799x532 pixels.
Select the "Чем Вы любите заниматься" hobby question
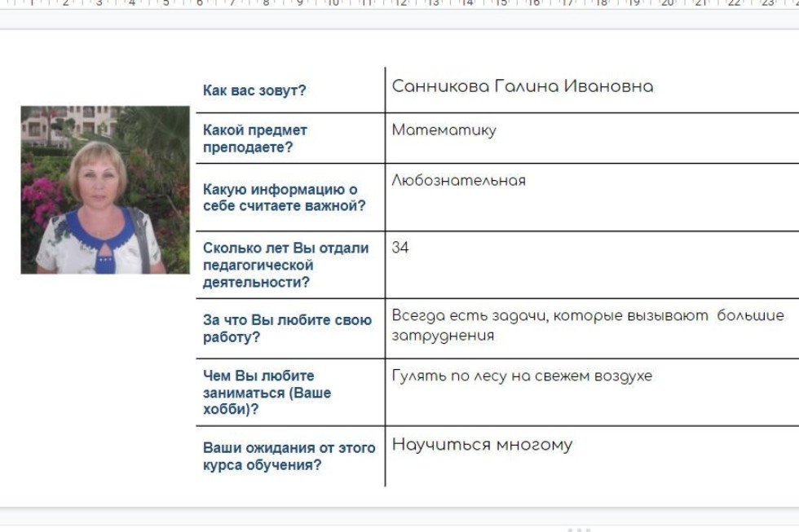tap(267, 392)
